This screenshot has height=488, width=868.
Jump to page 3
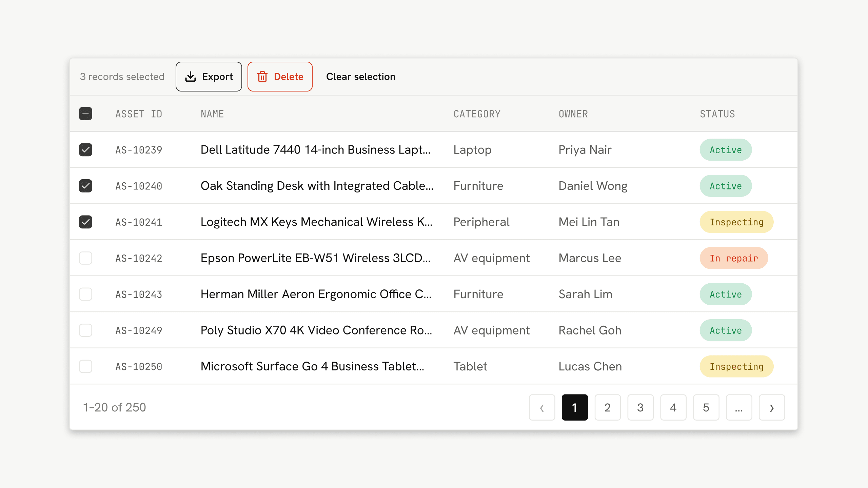[640, 407]
